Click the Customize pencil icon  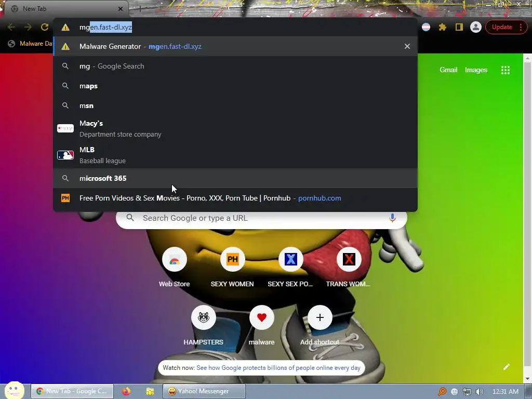(x=506, y=367)
